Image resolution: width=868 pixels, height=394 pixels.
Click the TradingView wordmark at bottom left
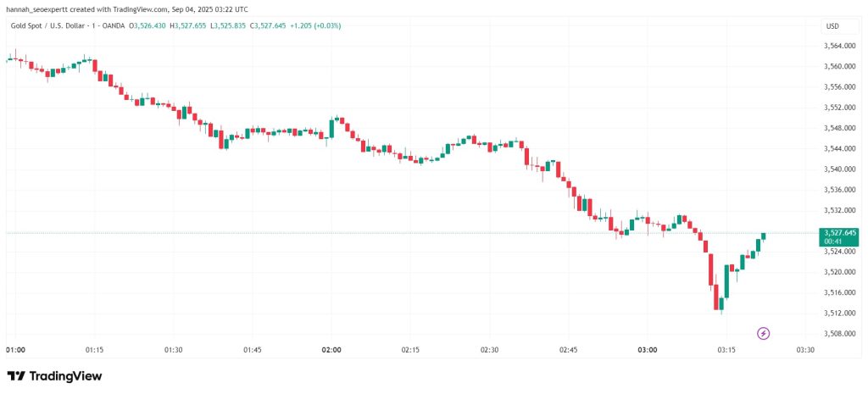65,376
